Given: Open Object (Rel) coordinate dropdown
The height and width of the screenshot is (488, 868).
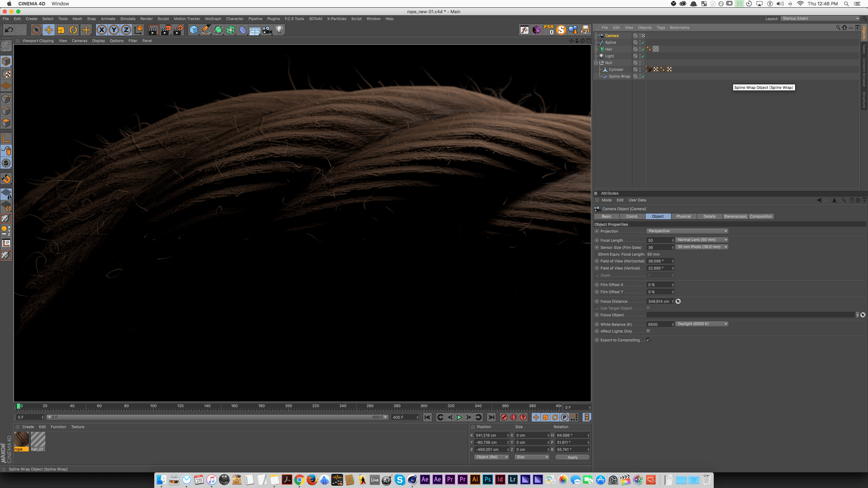Looking at the screenshot, I should click(x=492, y=457).
